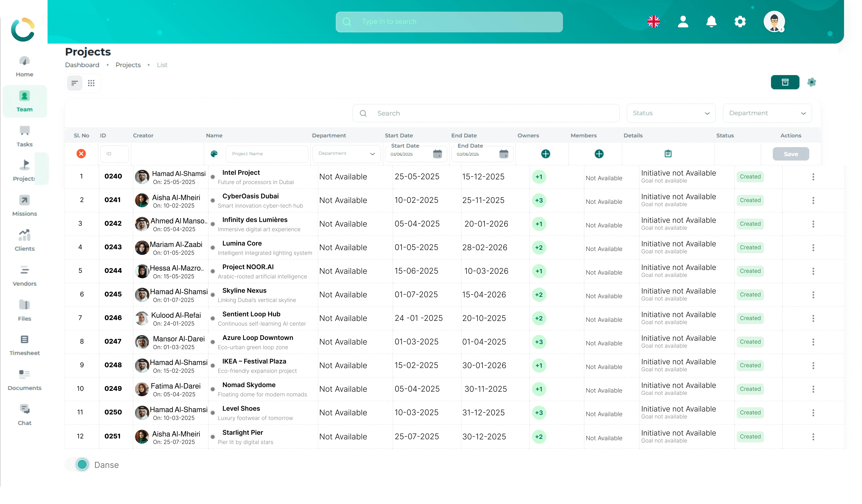862x504 pixels.
Task: Open the Start Date calendar picker
Action: pos(437,154)
